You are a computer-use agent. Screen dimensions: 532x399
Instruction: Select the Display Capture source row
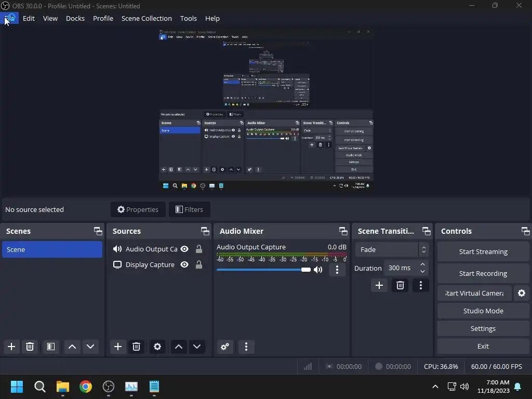pos(158,264)
